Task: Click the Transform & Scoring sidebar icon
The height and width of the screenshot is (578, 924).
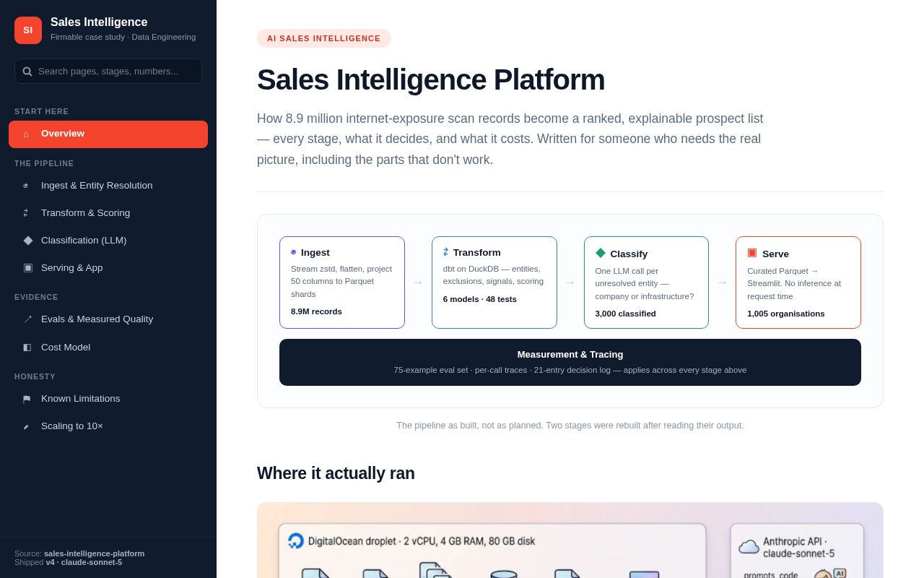Action: 26,213
